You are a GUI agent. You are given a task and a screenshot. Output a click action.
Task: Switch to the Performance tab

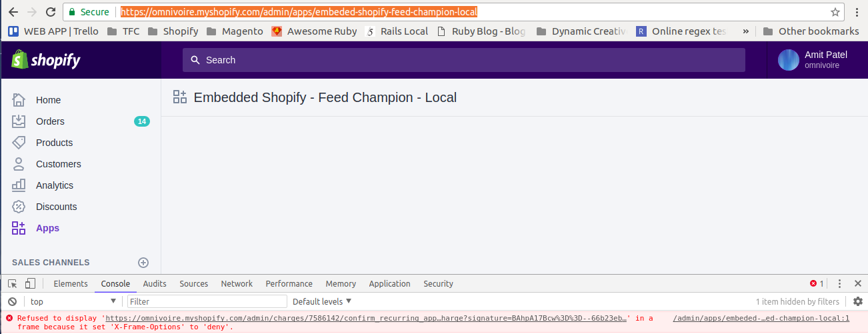[x=289, y=283]
